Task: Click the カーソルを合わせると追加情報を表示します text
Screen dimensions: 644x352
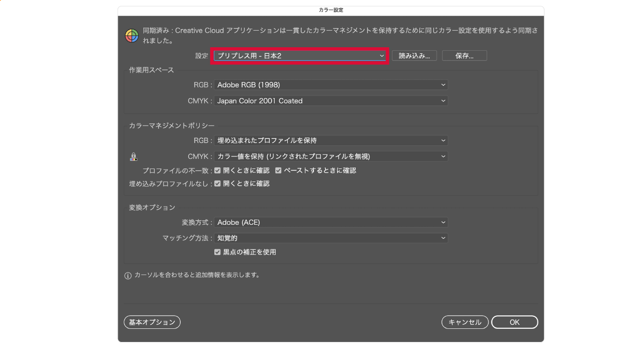Action: 197,276
